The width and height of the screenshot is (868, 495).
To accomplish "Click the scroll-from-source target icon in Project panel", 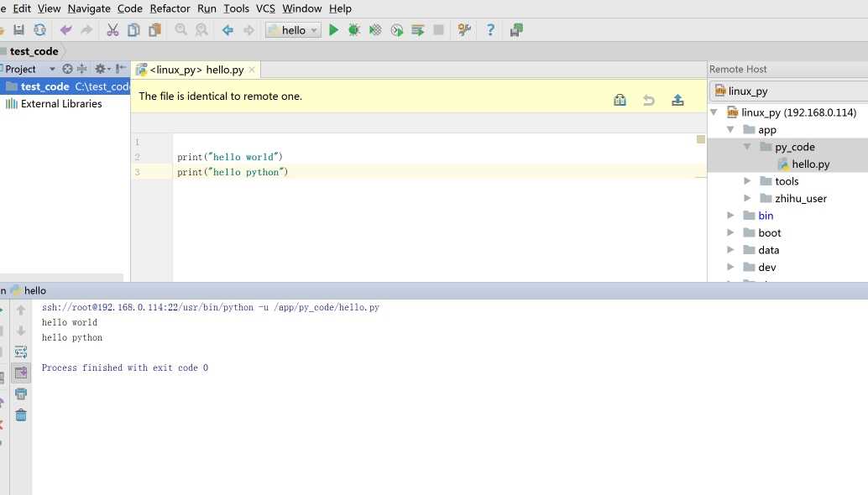I will [x=67, y=69].
